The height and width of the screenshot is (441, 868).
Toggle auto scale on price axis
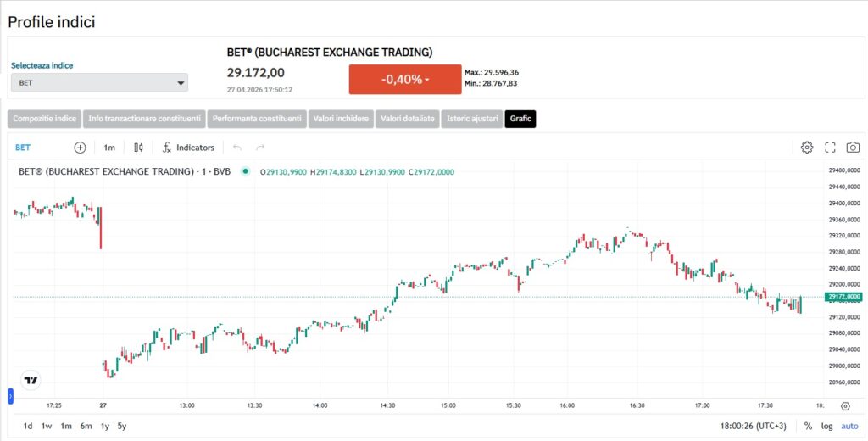click(x=849, y=426)
